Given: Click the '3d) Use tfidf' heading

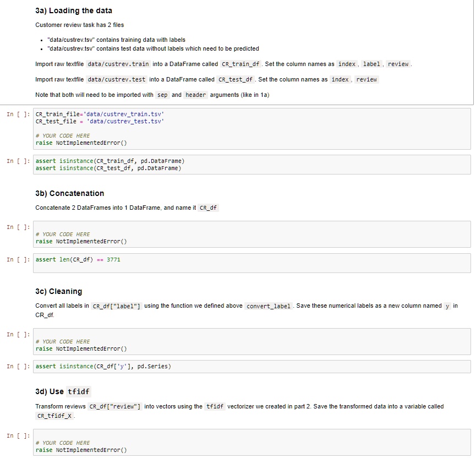Looking at the screenshot, I should coord(63,391).
